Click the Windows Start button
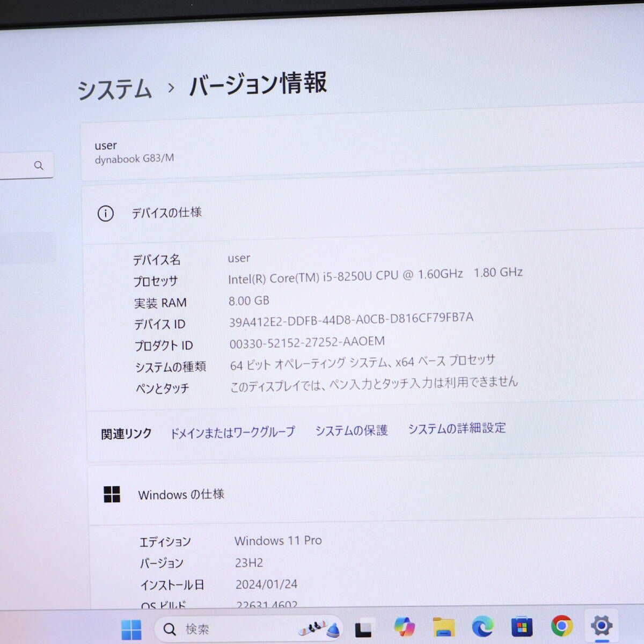The width and height of the screenshot is (644, 644). click(x=131, y=630)
